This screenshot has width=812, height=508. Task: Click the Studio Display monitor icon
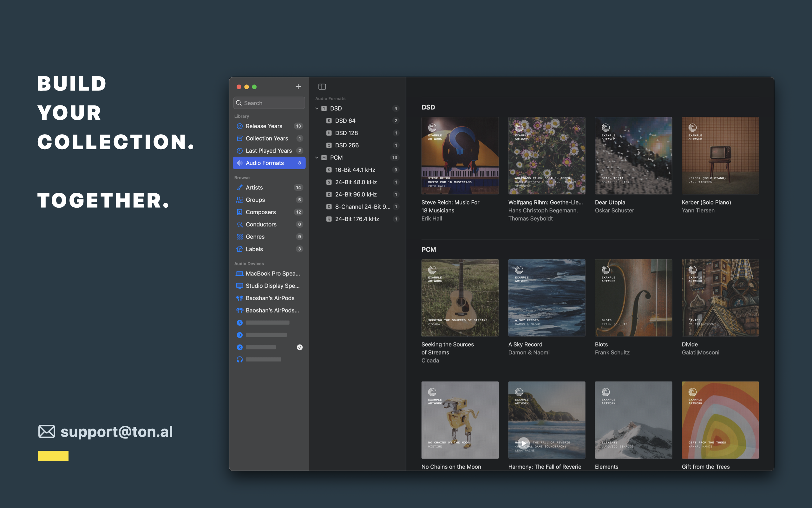(x=239, y=286)
